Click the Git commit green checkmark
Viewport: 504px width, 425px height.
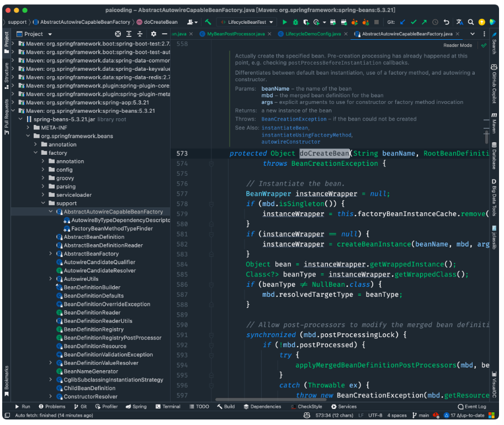(413, 22)
